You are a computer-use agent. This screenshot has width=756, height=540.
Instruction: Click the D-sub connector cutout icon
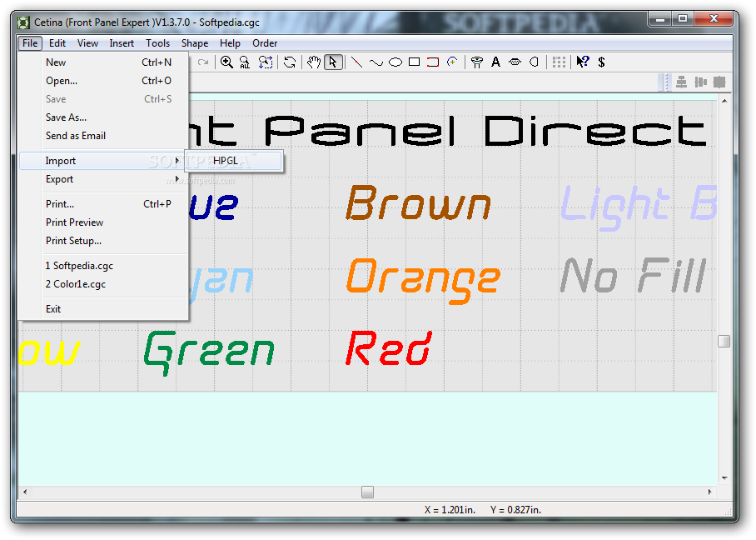pyautogui.click(x=515, y=62)
